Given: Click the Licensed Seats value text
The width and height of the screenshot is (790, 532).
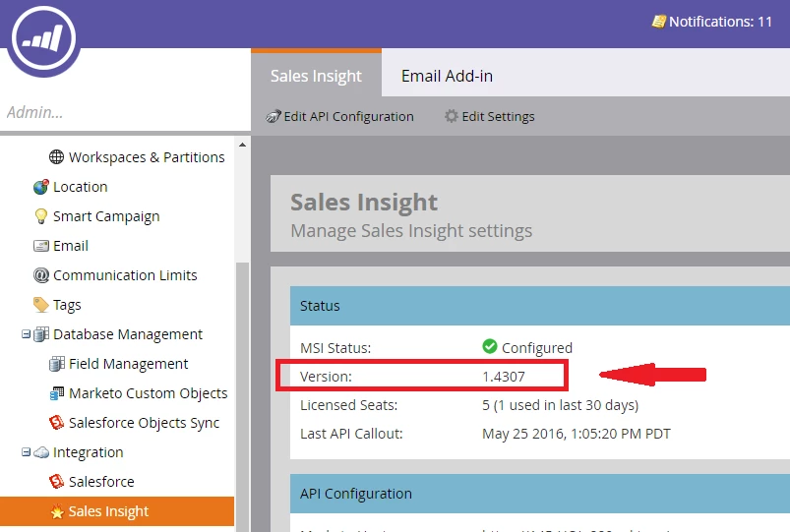Looking at the screenshot, I should tap(560, 405).
